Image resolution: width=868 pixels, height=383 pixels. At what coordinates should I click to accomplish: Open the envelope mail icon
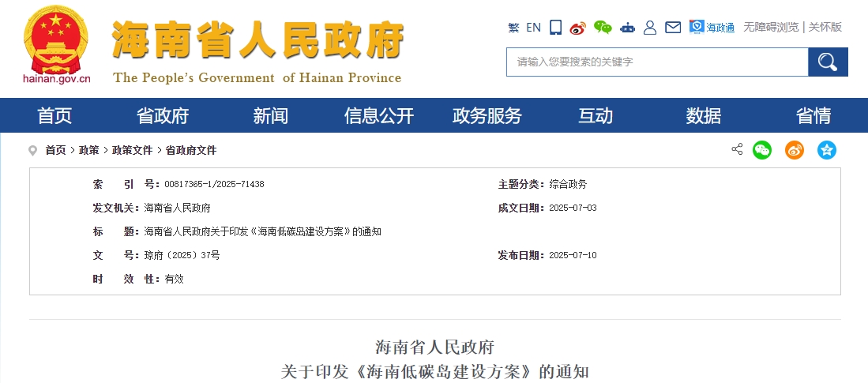(673, 28)
